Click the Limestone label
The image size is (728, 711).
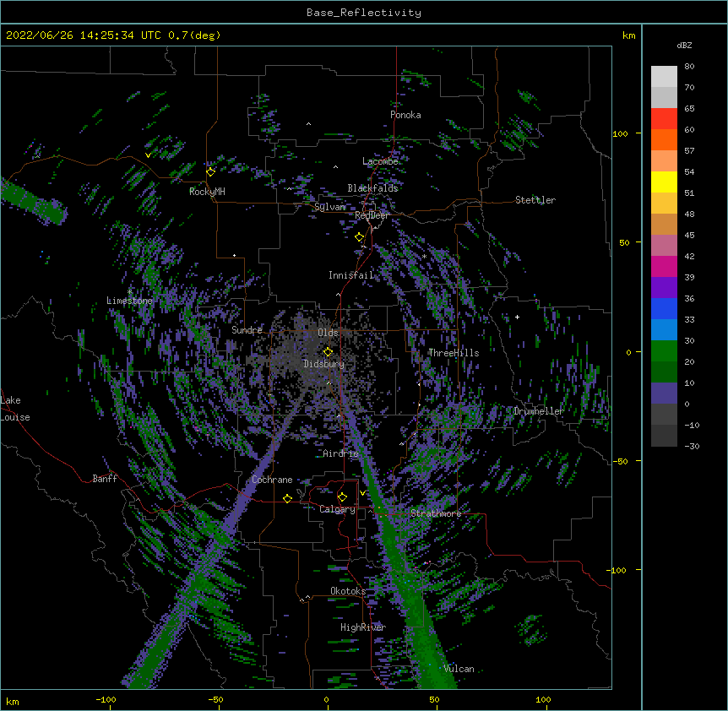[129, 301]
